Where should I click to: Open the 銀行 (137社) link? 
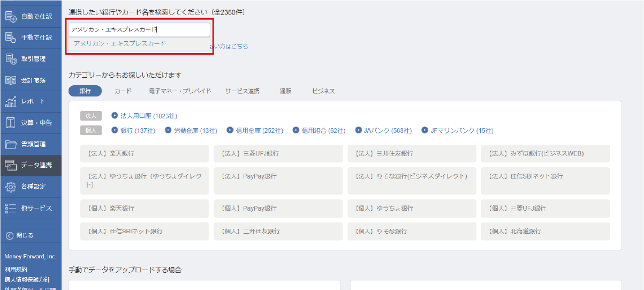point(138,131)
